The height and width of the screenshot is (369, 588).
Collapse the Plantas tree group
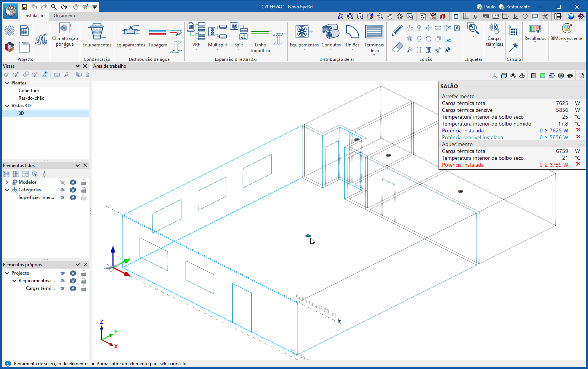point(7,83)
